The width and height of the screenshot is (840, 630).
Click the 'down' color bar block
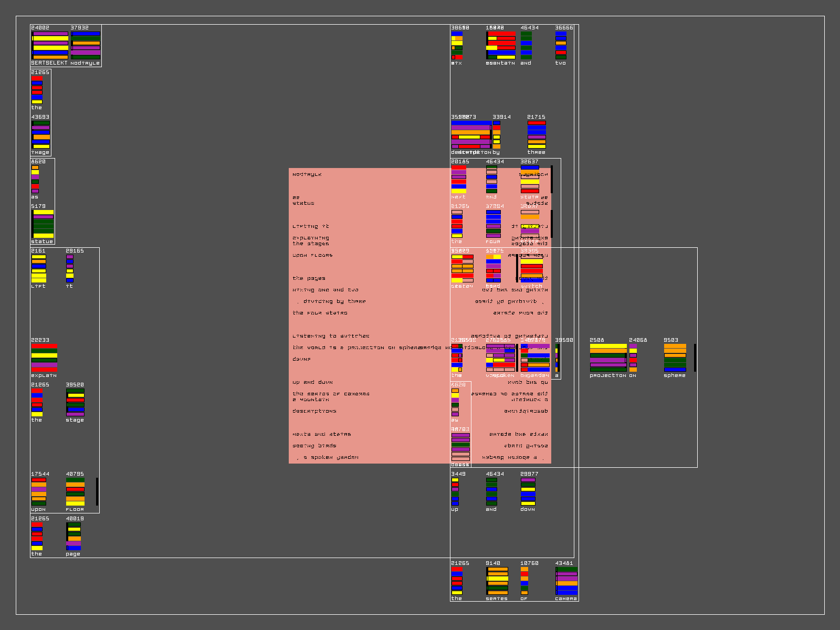[x=528, y=492]
